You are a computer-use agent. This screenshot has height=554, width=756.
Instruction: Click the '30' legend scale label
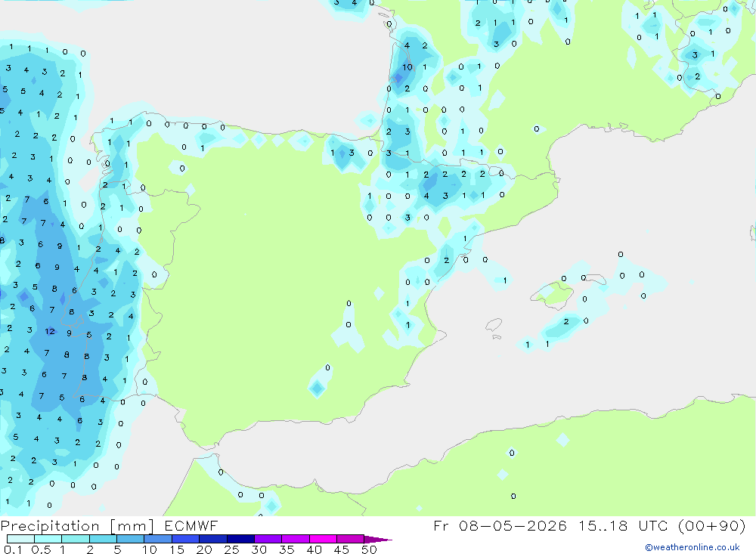tap(259, 549)
